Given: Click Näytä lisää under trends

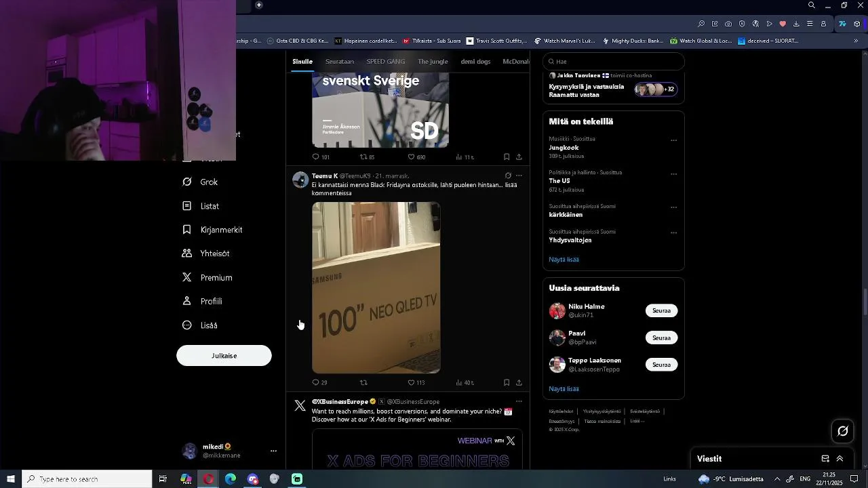Looking at the screenshot, I should click(x=564, y=260).
